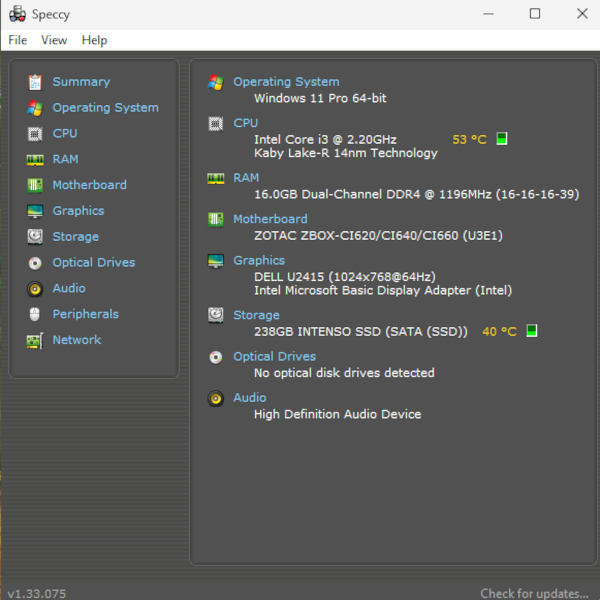The image size is (600, 600).
Task: Click Intel Core i3 @ 2.20GHz text
Action: point(326,140)
